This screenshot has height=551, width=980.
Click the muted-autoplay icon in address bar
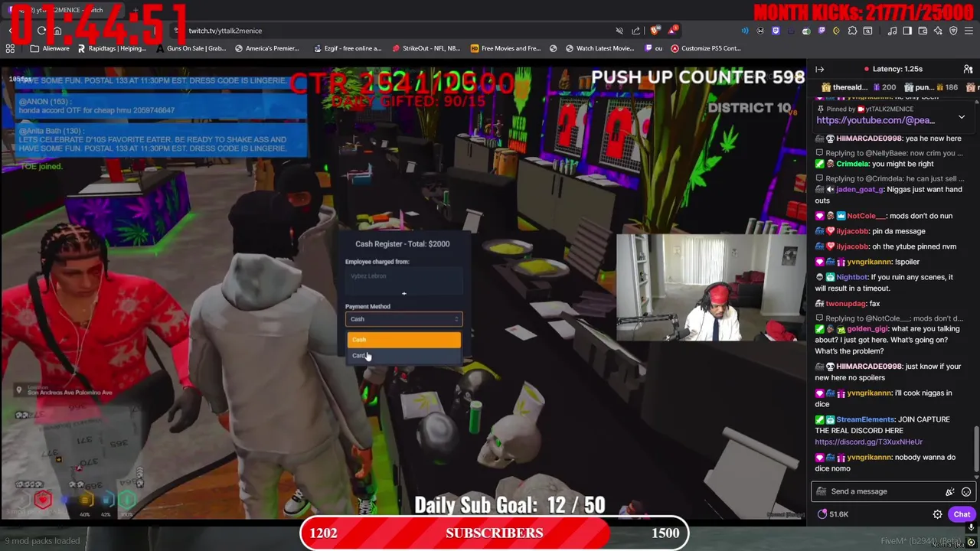click(619, 31)
